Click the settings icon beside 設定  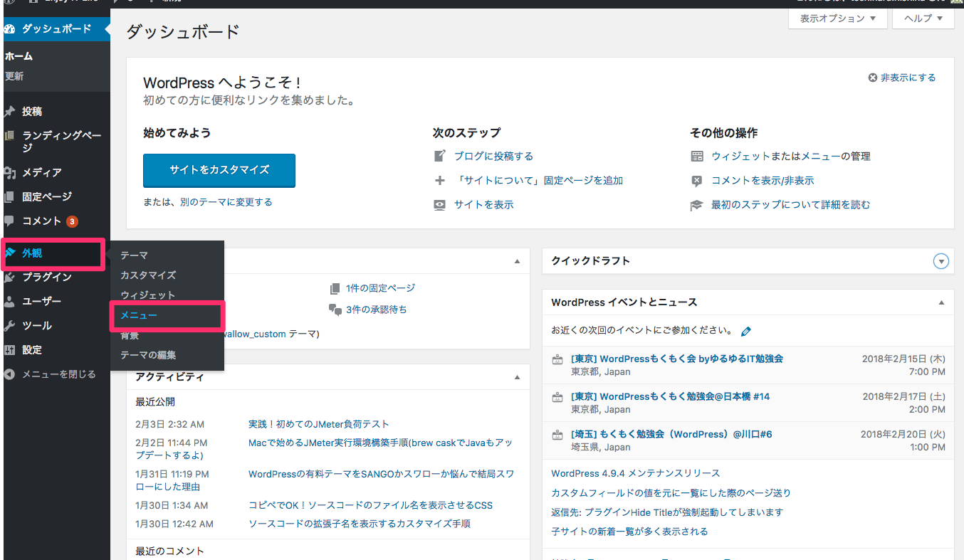coord(9,350)
